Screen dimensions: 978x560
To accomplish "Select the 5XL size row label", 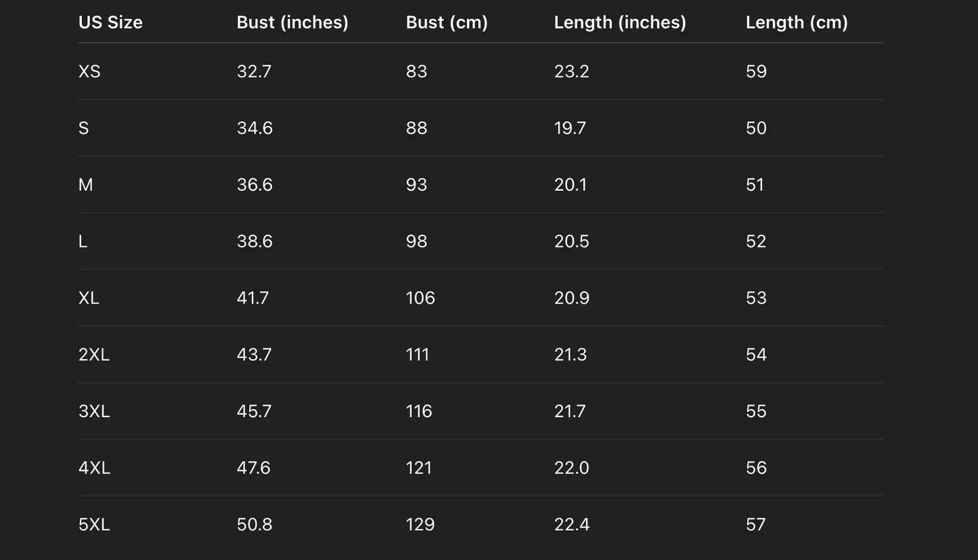I will point(94,524).
